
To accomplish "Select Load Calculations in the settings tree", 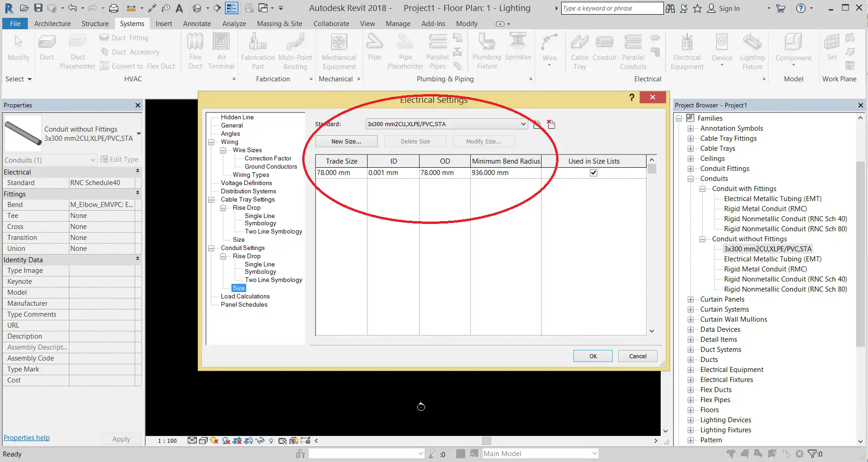I will point(245,297).
